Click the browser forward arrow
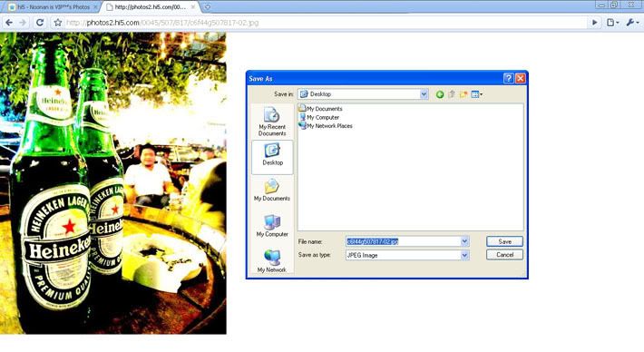The width and height of the screenshot is (644, 352). tap(23, 23)
